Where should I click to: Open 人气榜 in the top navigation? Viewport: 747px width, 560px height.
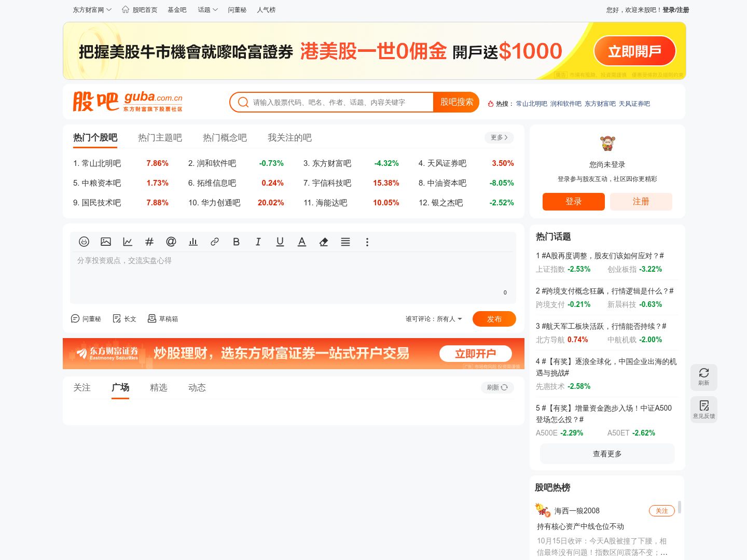click(266, 10)
